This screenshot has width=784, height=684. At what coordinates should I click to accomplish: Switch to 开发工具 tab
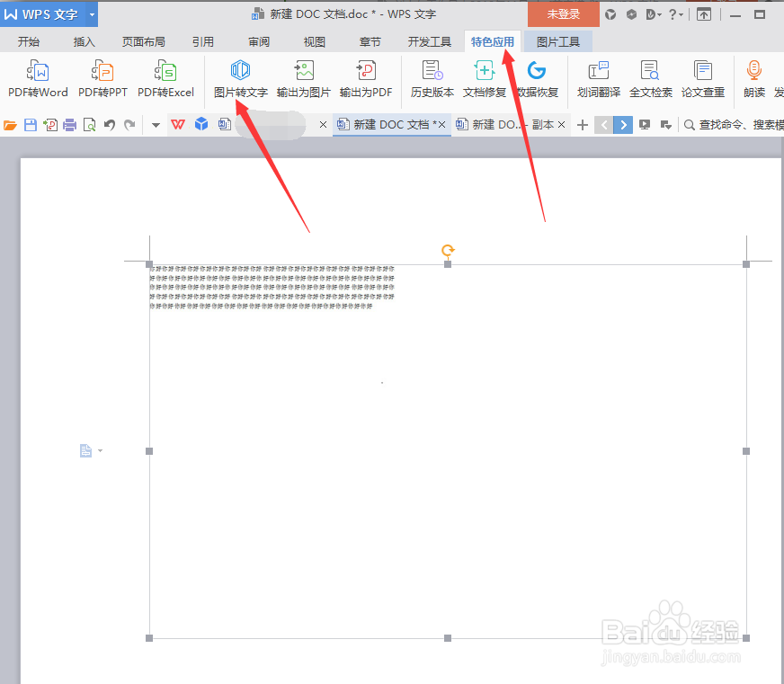click(430, 42)
